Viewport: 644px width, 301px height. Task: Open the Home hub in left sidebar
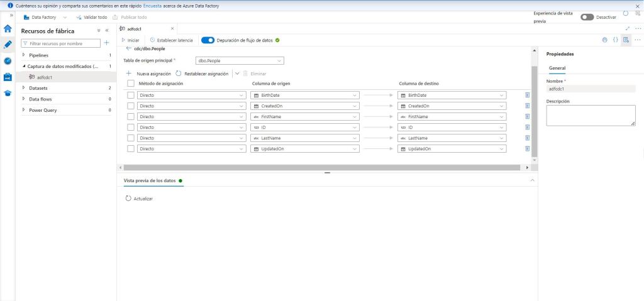click(8, 29)
